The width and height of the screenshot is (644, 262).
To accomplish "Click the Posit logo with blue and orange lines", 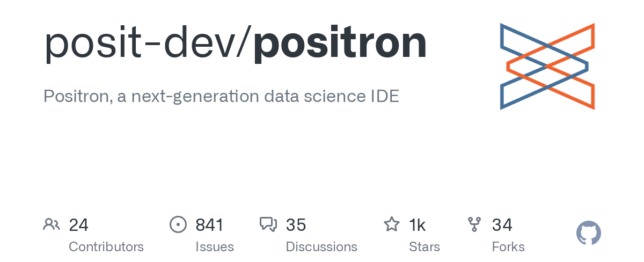I will [x=547, y=67].
